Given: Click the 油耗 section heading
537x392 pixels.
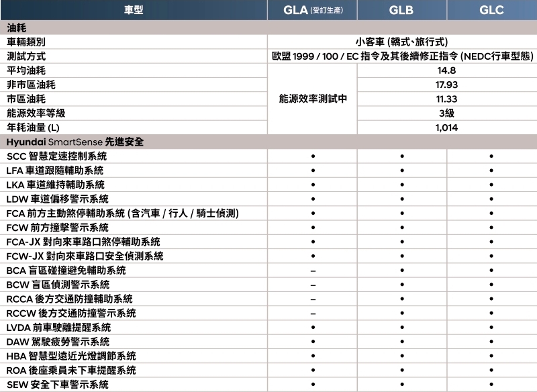Looking at the screenshot, I should [x=16, y=28].
